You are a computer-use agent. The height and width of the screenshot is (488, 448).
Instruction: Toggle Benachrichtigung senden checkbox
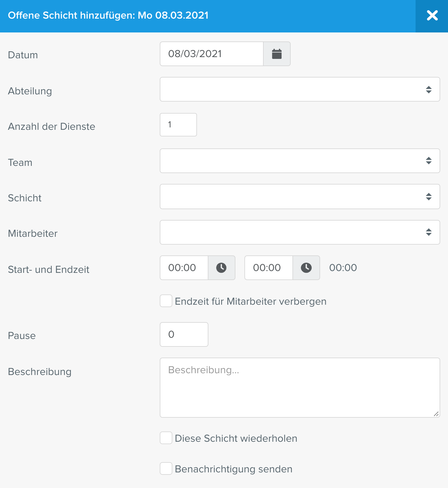pos(166,468)
